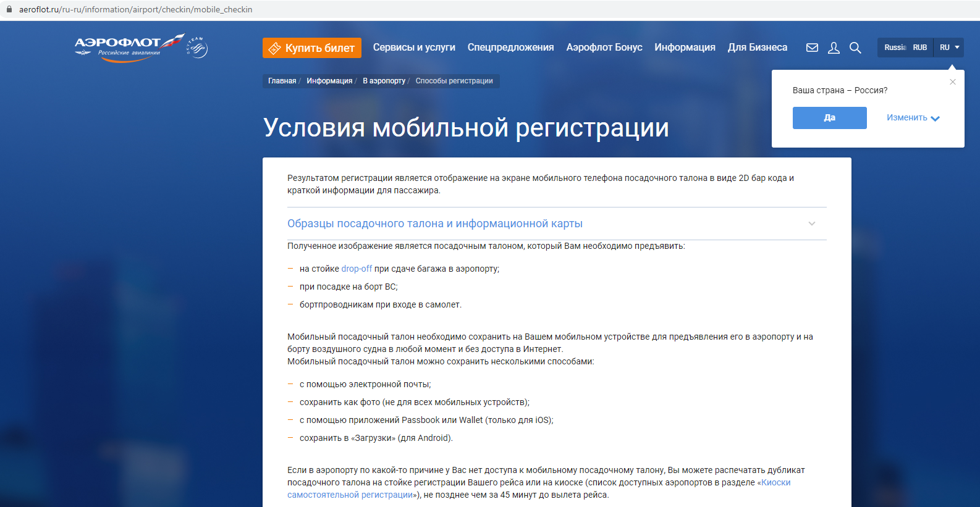Open the Информация menu

click(x=685, y=48)
